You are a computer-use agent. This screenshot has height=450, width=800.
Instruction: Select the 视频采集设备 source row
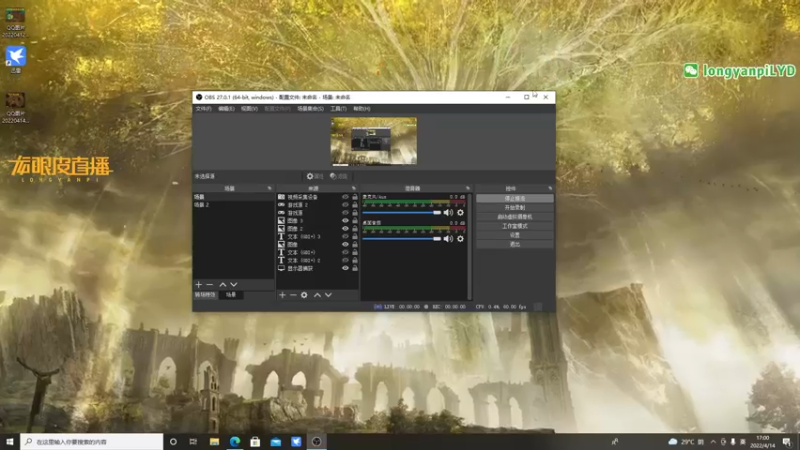coord(317,197)
